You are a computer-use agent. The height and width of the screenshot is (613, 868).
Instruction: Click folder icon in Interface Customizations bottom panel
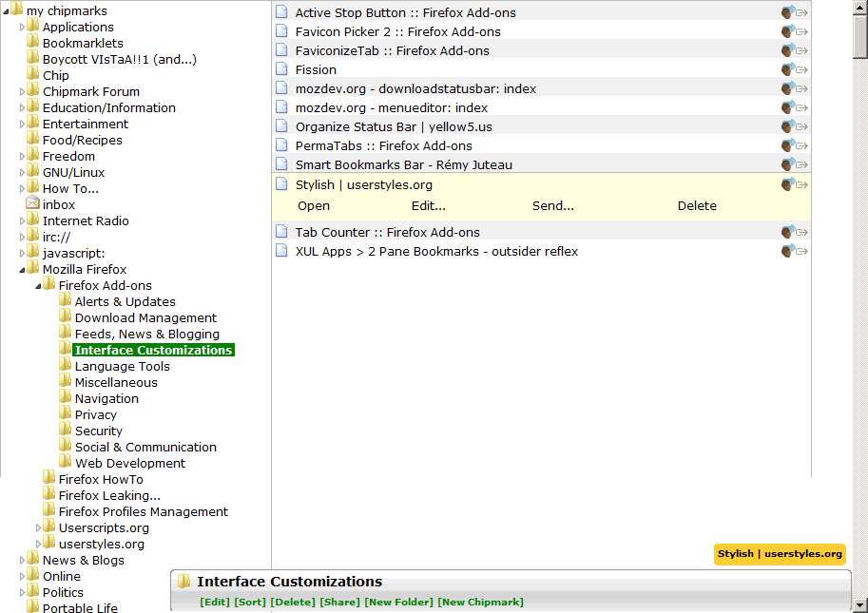click(x=183, y=581)
